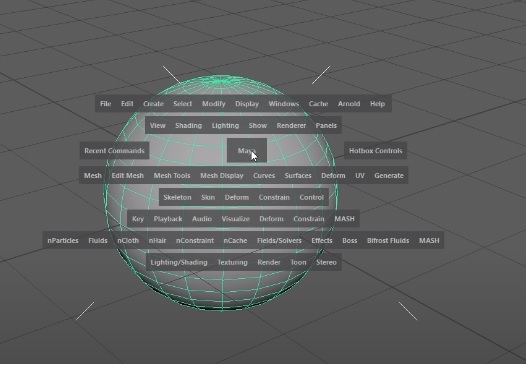Open the Renderer panel menu

[291, 125]
